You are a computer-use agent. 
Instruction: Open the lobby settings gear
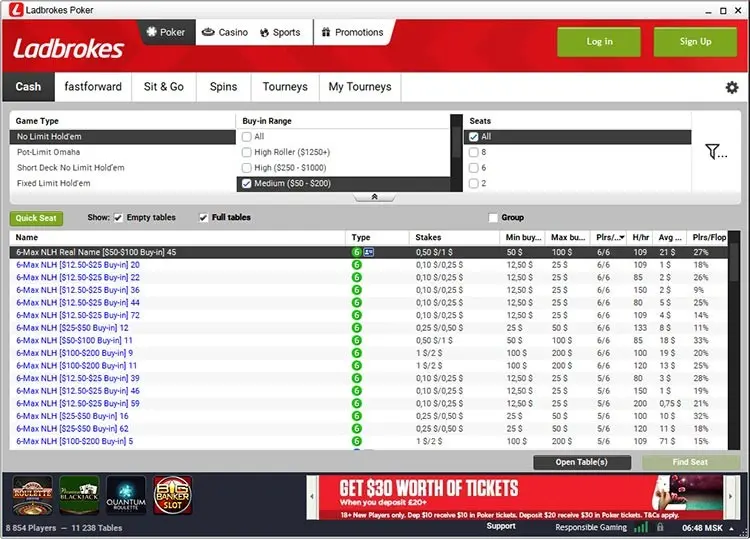click(x=731, y=87)
